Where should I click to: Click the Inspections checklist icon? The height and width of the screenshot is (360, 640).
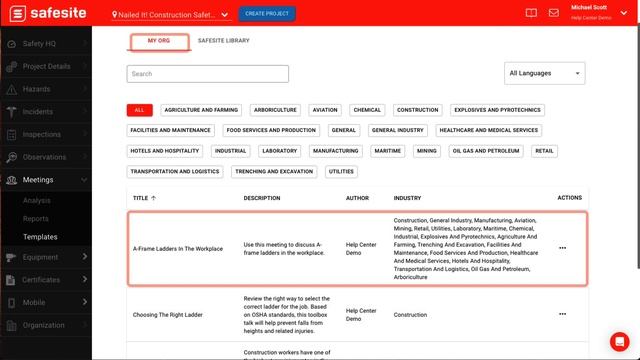[x=11, y=134]
